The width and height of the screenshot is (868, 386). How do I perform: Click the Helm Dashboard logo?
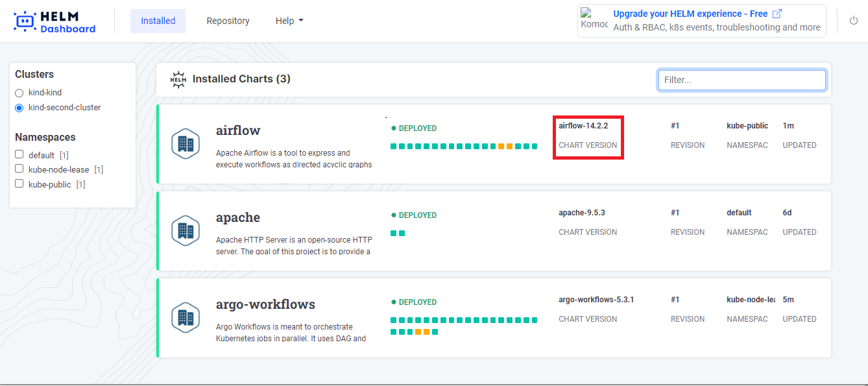click(x=54, y=21)
